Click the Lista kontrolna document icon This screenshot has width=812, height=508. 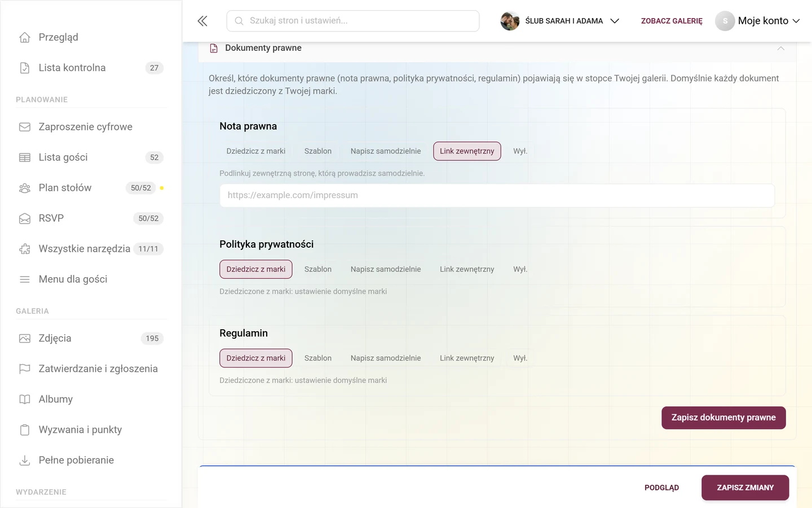[25, 68]
